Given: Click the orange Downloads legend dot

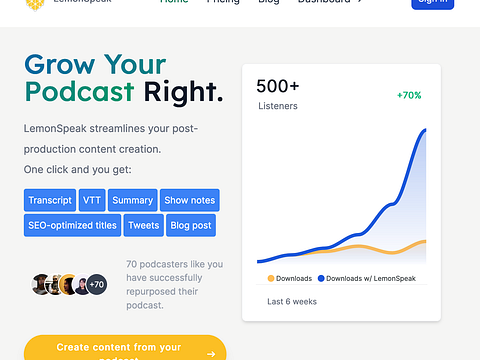Looking at the screenshot, I should [271, 278].
